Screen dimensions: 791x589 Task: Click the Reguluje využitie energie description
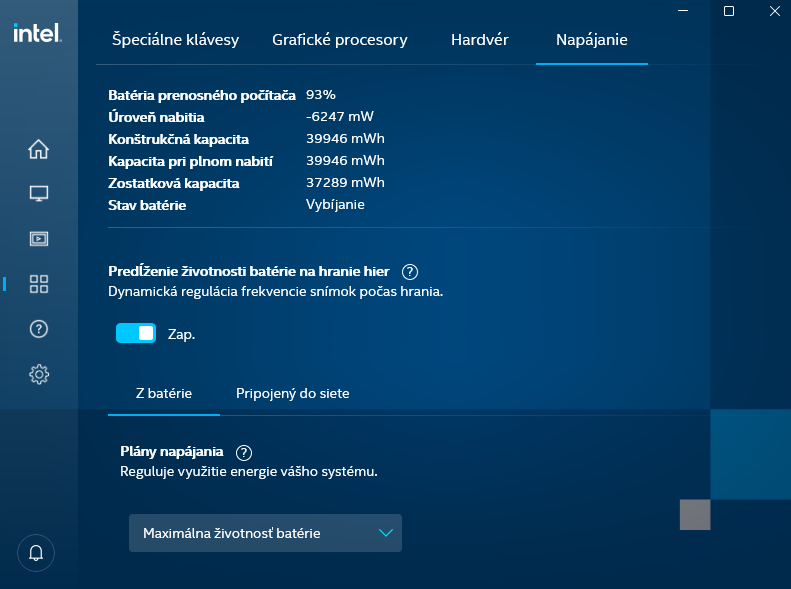[x=249, y=472]
